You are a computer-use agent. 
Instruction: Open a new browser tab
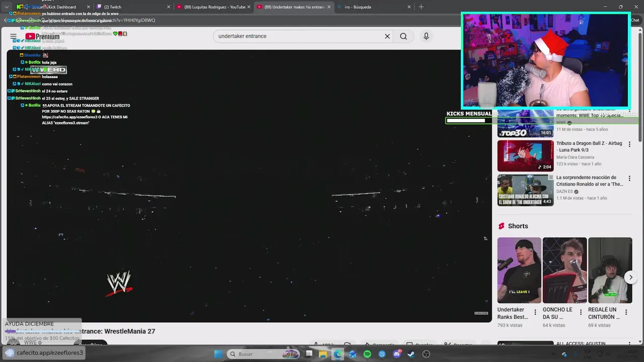[x=421, y=7]
